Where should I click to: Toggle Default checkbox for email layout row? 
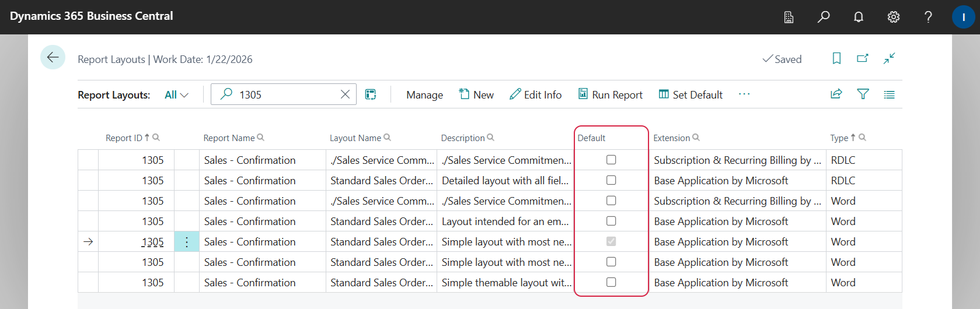pyautogui.click(x=611, y=221)
